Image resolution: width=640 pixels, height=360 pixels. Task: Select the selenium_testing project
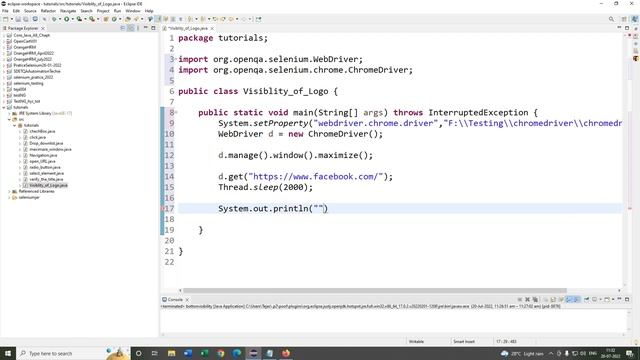pos(28,83)
